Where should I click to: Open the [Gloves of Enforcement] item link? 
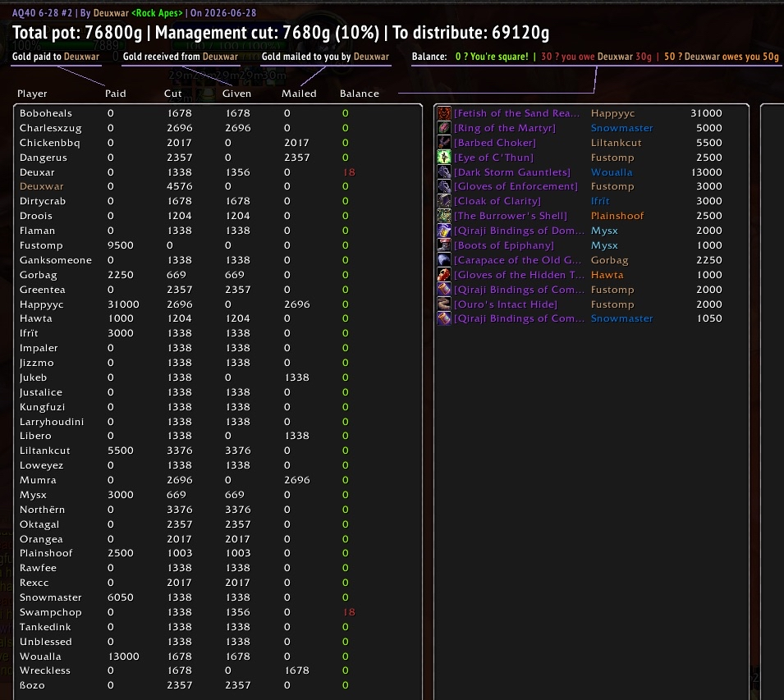pos(516,186)
